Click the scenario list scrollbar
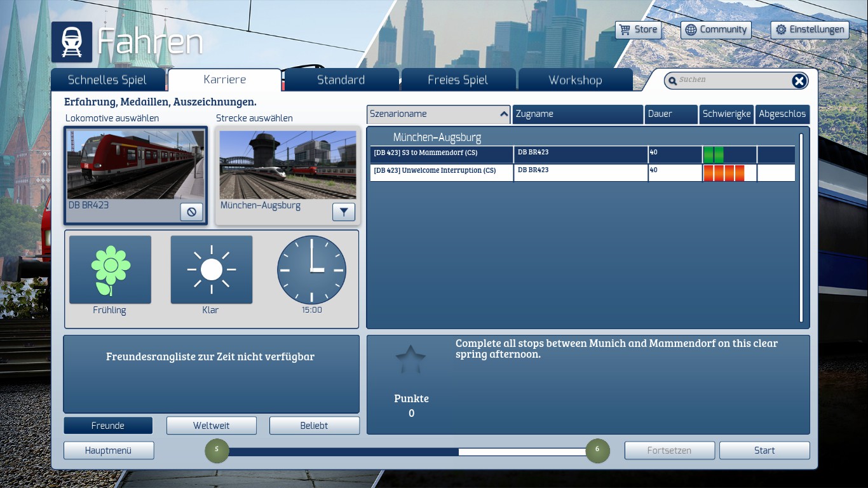 point(801,228)
